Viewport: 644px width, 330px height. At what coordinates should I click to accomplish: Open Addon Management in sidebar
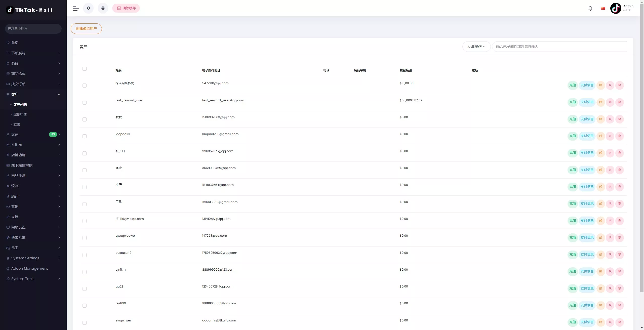click(29, 268)
